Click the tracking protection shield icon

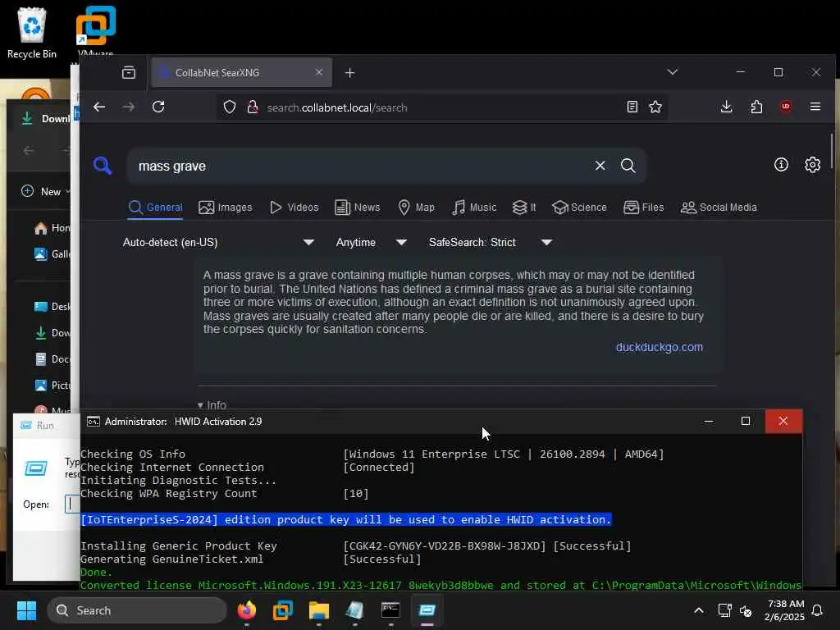[230, 107]
